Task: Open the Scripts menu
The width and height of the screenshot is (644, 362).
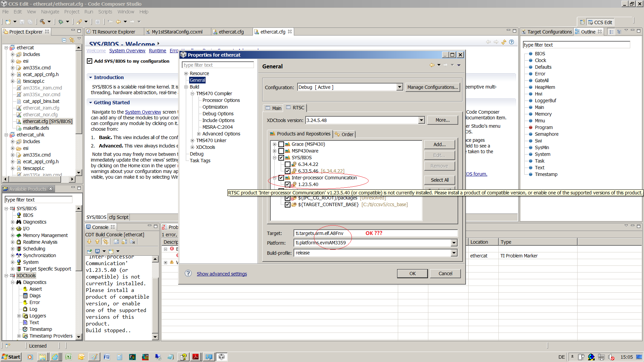Action: [x=105, y=12]
